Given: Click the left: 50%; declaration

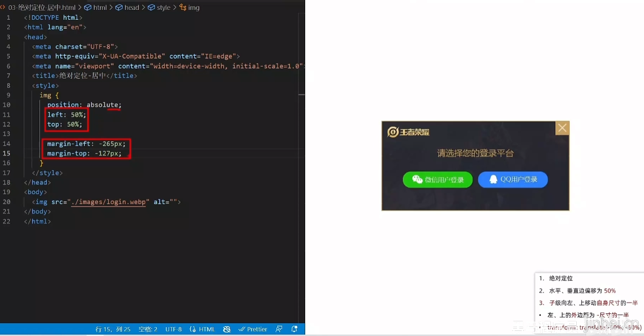Looking at the screenshot, I should tap(67, 115).
